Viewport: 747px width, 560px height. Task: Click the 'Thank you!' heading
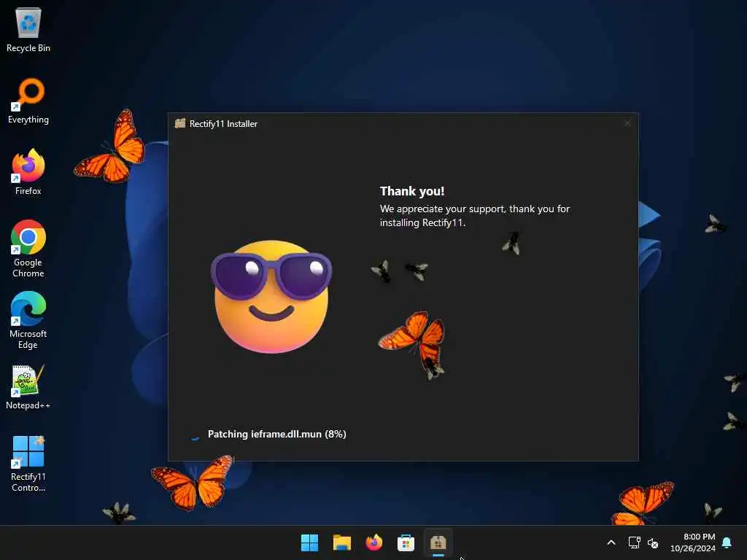[x=412, y=191]
